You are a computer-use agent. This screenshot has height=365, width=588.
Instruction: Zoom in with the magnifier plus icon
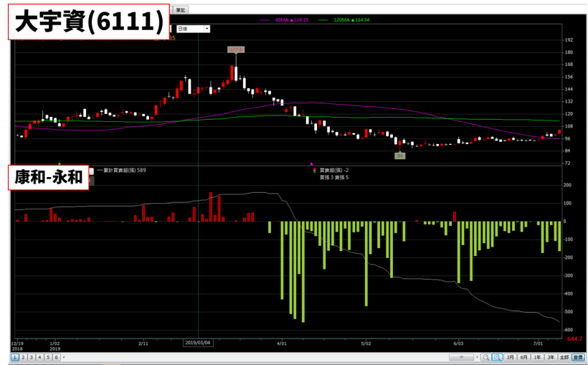(497, 357)
